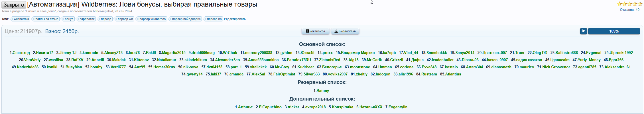Open profile of user FairOptimist

(x=284, y=74)
